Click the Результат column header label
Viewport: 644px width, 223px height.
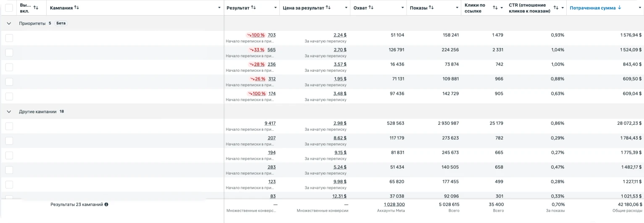click(238, 8)
